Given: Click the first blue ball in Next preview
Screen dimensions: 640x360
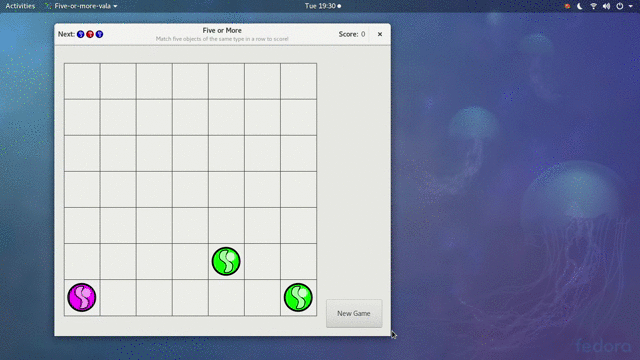Looking at the screenshot, I should point(80,34).
